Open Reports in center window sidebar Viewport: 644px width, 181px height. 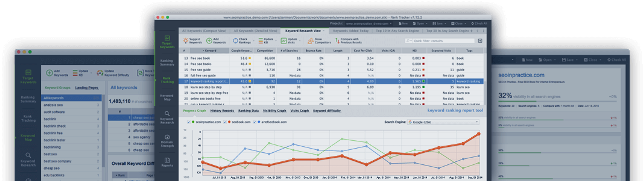[167, 162]
